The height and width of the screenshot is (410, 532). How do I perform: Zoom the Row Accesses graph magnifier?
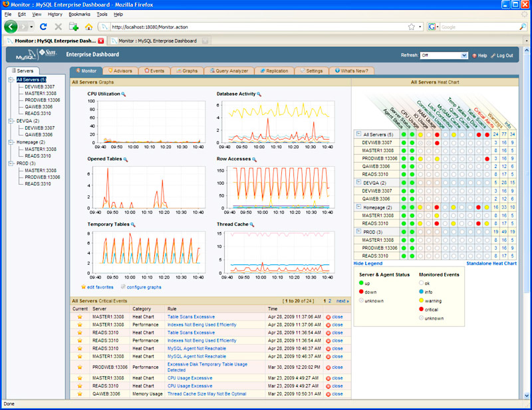coord(255,159)
